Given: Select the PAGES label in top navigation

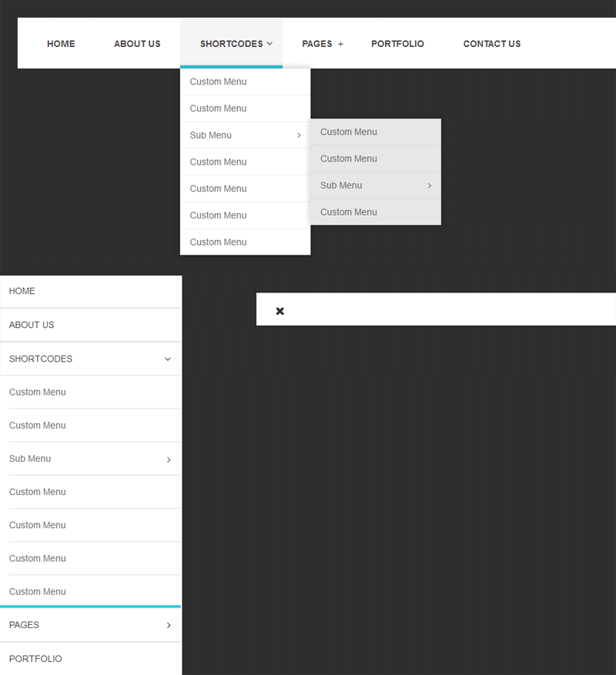Looking at the screenshot, I should [x=316, y=44].
